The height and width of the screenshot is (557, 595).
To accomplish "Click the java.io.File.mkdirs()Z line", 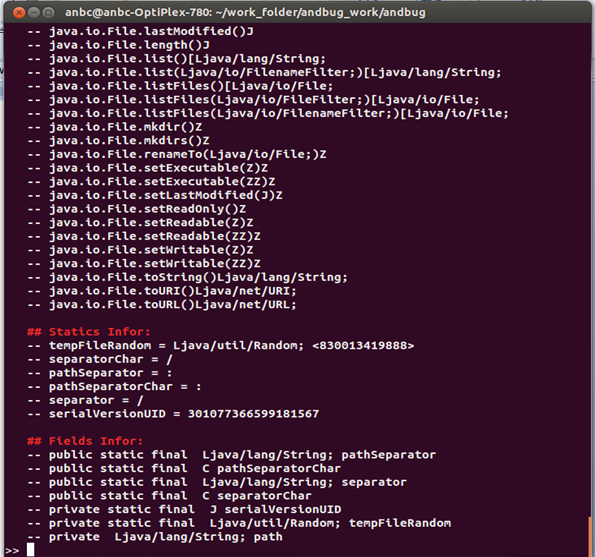I will [118, 141].
